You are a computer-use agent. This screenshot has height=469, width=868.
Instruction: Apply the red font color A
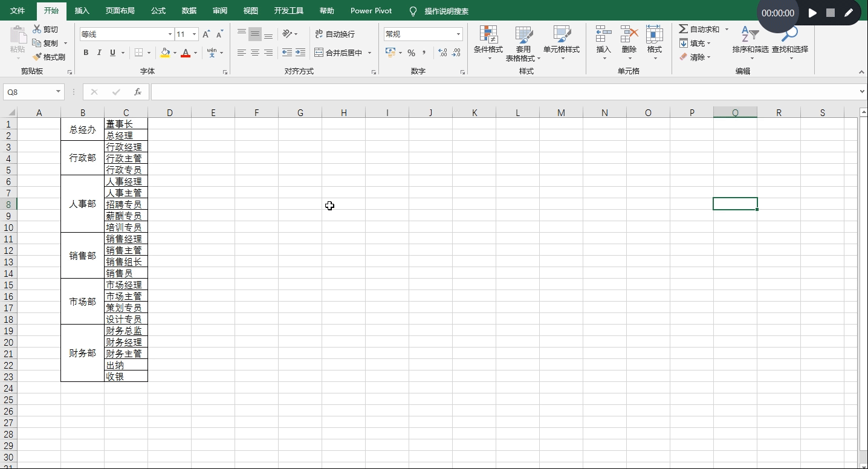186,53
